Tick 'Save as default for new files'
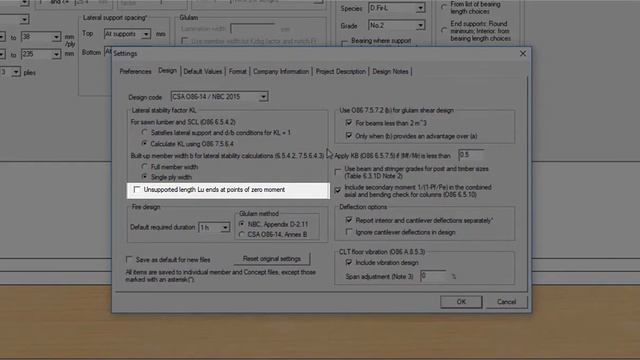640x360 pixels. pyautogui.click(x=129, y=260)
